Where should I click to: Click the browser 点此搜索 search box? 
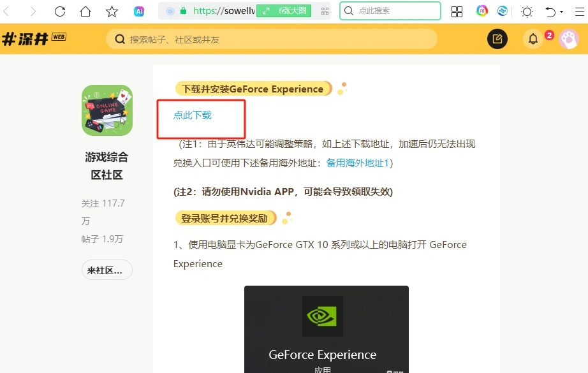pyautogui.click(x=390, y=11)
